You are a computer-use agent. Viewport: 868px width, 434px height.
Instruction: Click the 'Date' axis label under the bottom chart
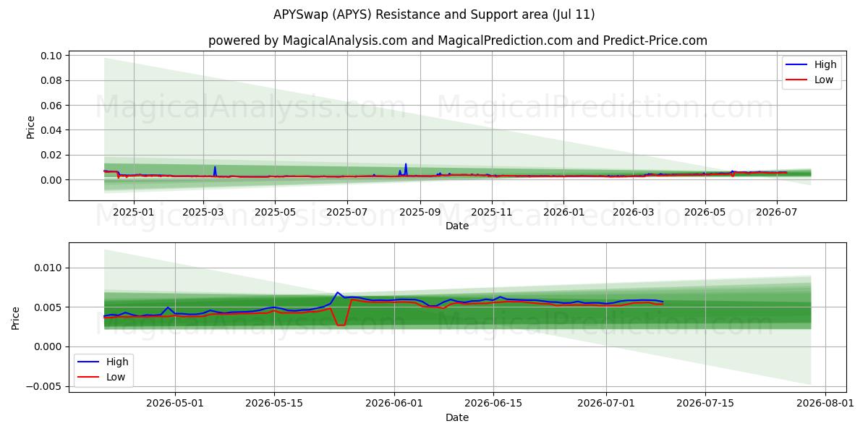457,417
